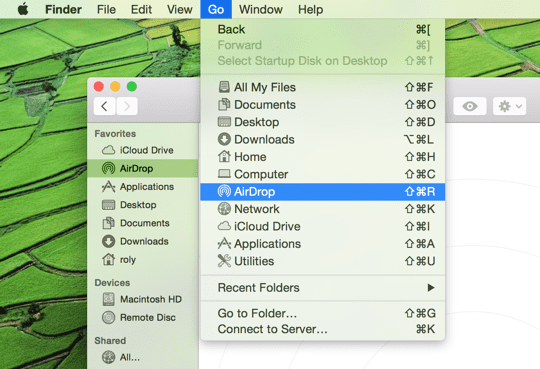Viewport: 540px width, 369px height.
Task: Click the sidebar Downloads icon
Action: pos(108,241)
